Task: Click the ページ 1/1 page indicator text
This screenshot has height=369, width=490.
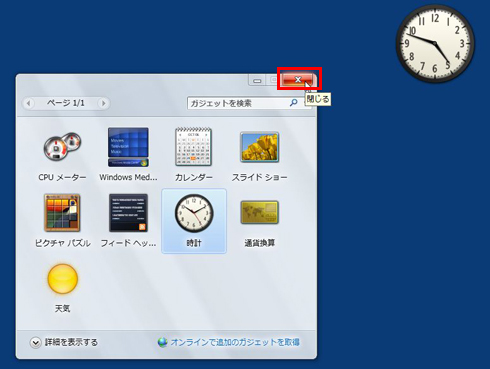Action: pos(66,103)
